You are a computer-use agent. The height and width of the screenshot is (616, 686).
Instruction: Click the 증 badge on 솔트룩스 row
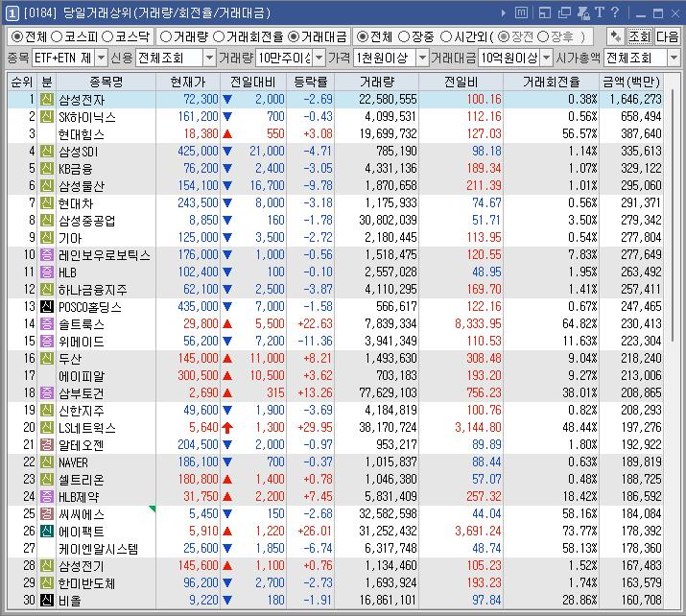pyautogui.click(x=47, y=323)
